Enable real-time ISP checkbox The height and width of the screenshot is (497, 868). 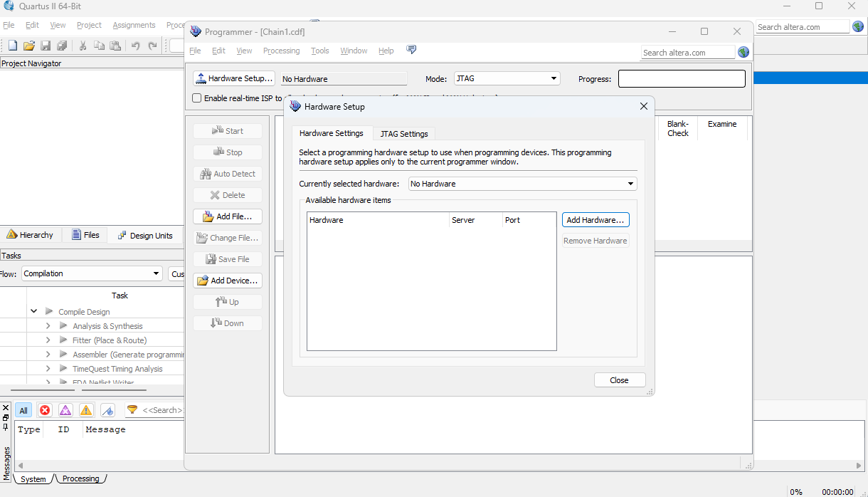coord(197,98)
